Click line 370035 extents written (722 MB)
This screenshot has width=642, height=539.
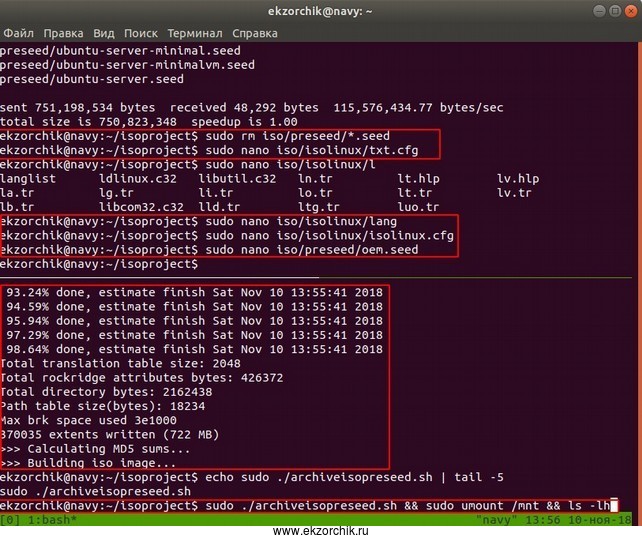tap(110, 435)
